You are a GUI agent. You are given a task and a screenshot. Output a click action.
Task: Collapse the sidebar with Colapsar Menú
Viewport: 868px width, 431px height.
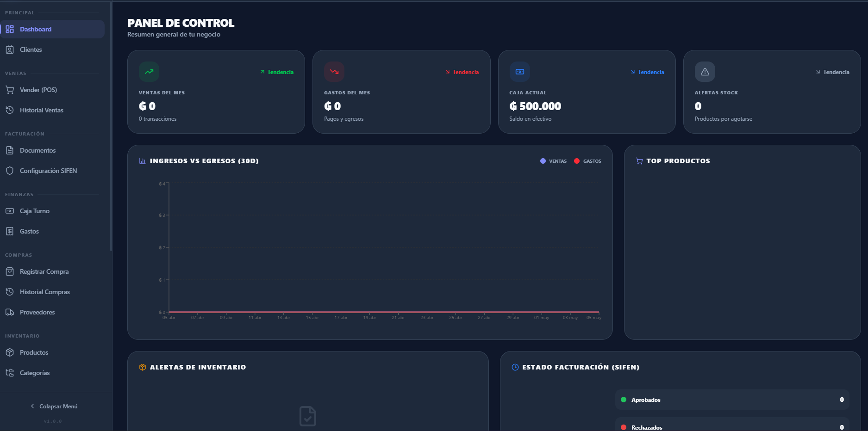point(54,406)
